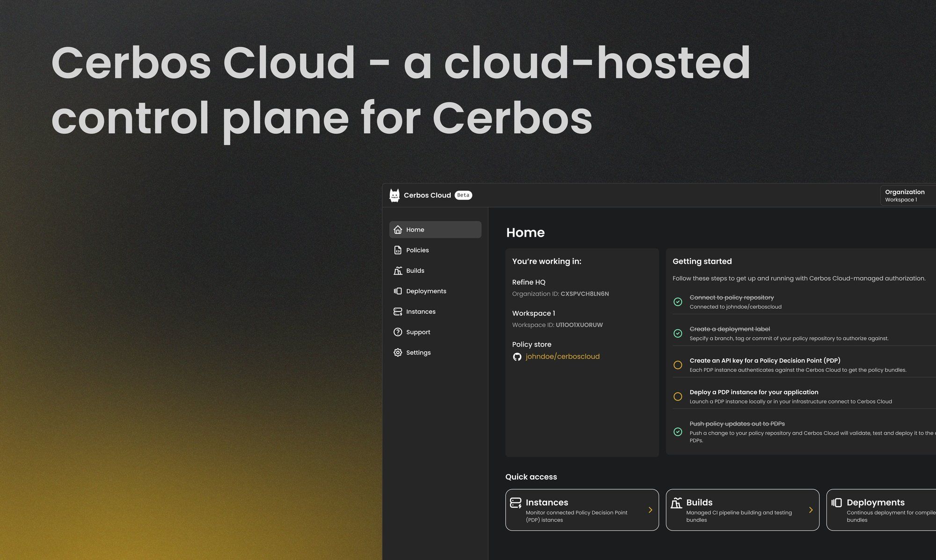Toggle the 'Create a deployment label' check circle
The image size is (936, 560).
pyautogui.click(x=678, y=334)
